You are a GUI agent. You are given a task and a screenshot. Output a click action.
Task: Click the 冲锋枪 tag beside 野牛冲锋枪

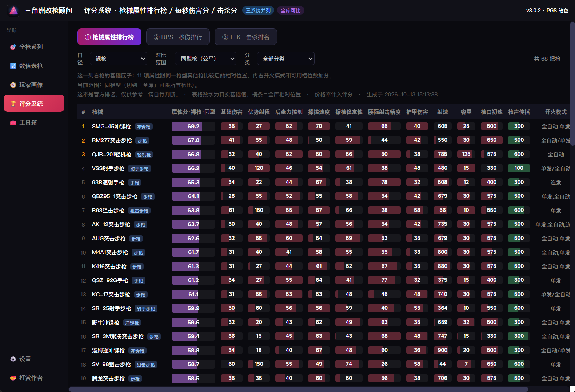(132, 323)
